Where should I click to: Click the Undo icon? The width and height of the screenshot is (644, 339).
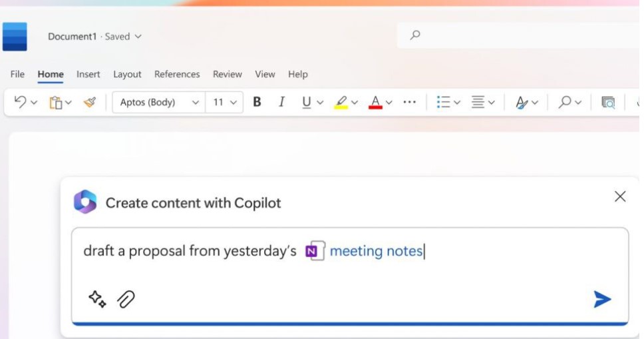point(20,102)
